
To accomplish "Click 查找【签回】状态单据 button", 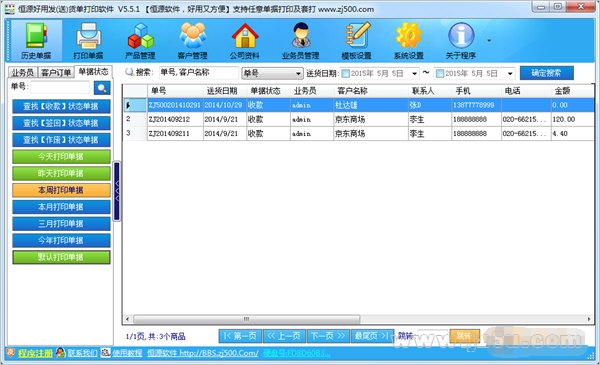I will tap(61, 123).
